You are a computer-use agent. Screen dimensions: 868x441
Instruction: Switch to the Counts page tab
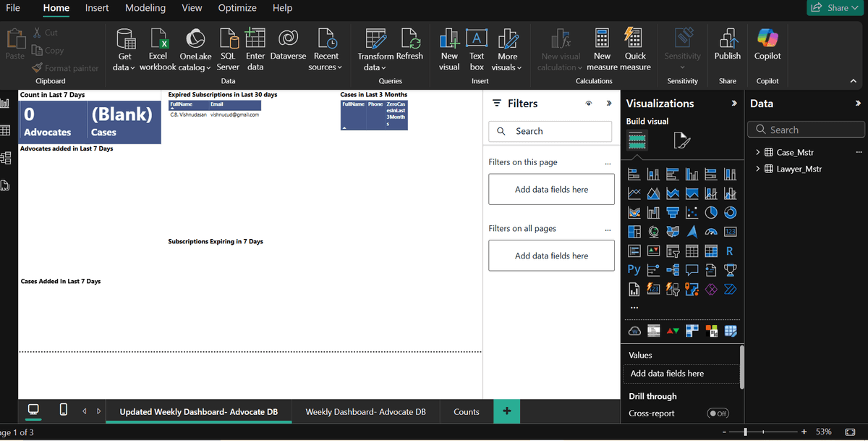tap(466, 411)
